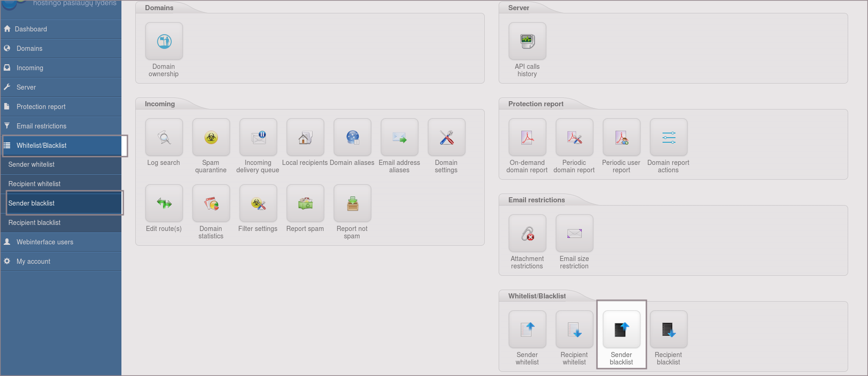Open Domain report actions icon
Viewport: 868px width, 376px height.
[x=669, y=138]
